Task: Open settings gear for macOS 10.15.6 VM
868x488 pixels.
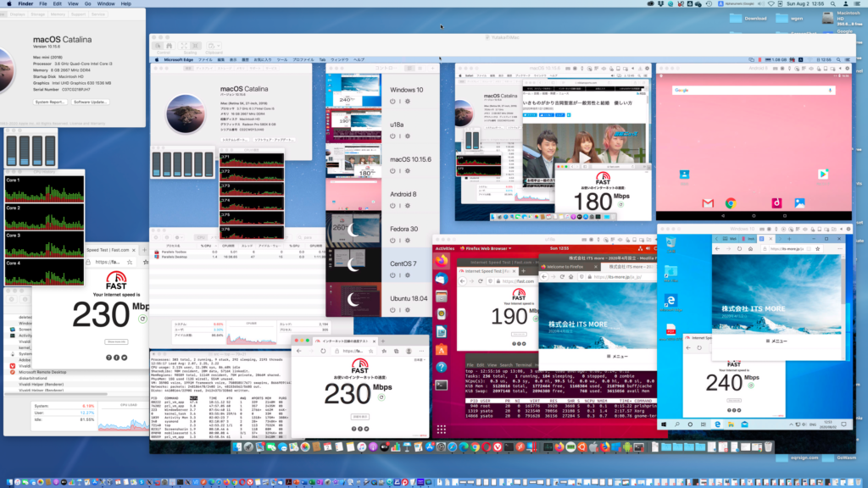Action: click(408, 172)
